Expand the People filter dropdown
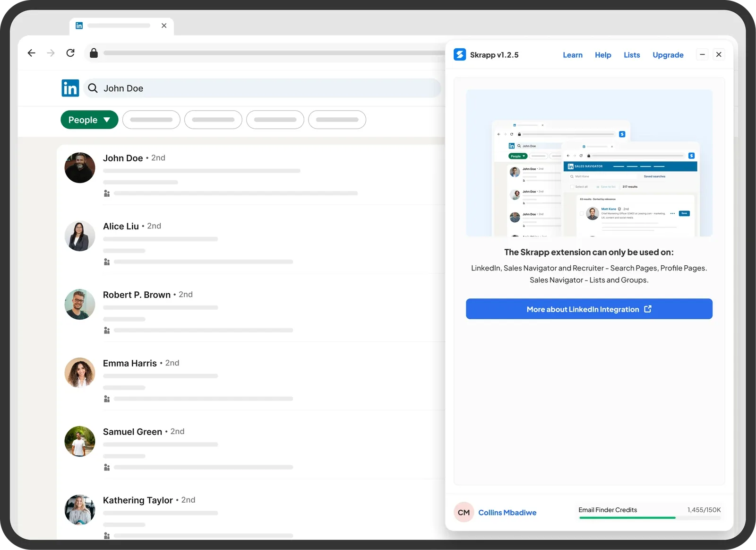This screenshot has height=550, width=756. [89, 120]
